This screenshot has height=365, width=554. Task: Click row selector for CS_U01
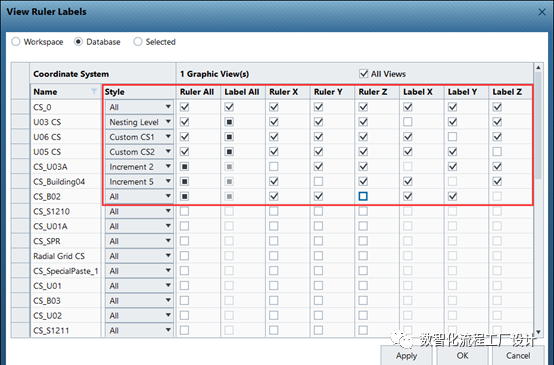(20, 286)
